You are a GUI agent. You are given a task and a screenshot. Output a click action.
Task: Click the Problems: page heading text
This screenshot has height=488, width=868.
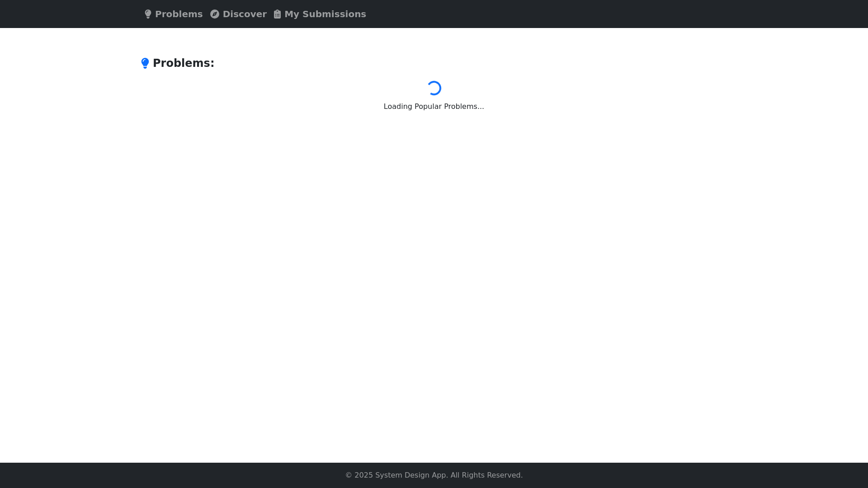pos(184,63)
